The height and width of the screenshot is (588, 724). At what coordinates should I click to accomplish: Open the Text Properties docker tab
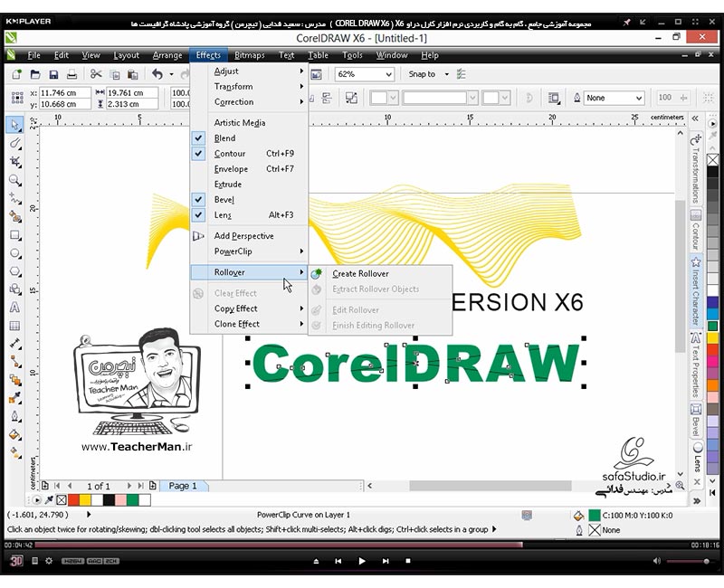coord(696,365)
